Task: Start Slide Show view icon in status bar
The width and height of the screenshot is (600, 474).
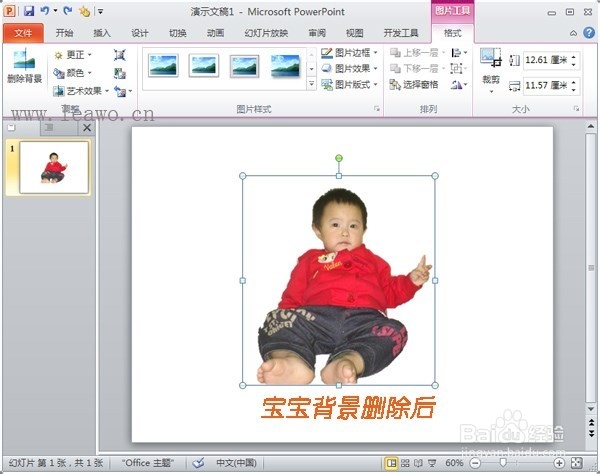Action: [x=432, y=463]
